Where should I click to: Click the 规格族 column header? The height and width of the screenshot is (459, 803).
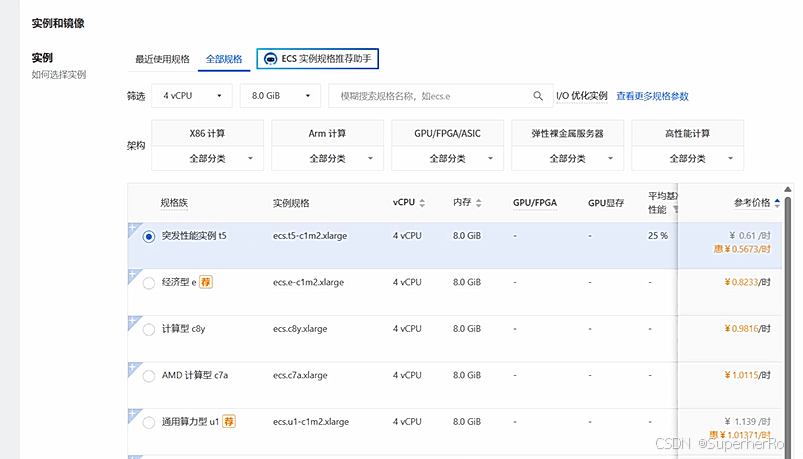point(174,203)
